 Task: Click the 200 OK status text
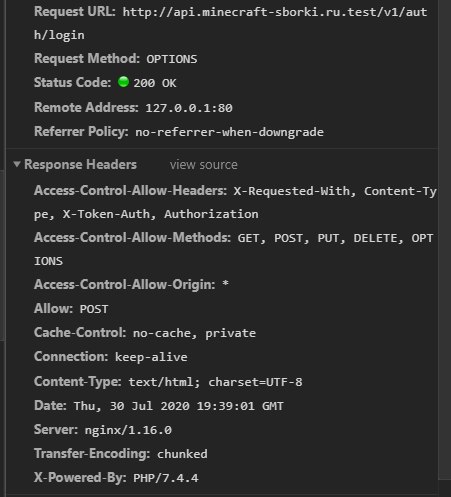155,83
